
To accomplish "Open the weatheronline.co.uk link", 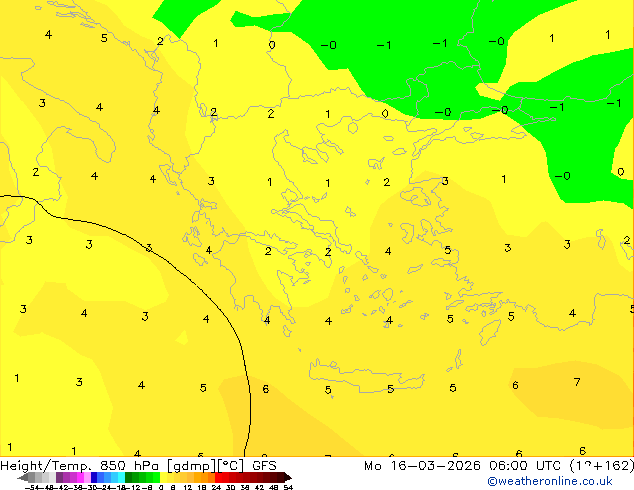I will 550,481.
